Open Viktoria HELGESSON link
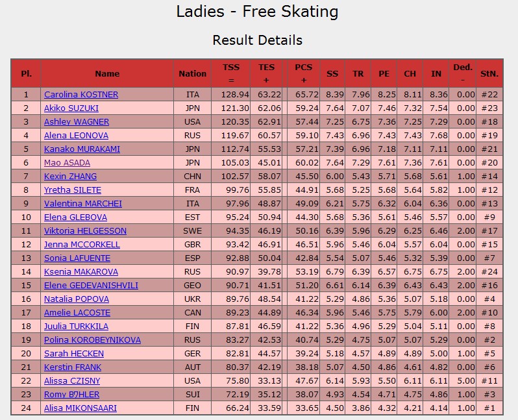 85,230
